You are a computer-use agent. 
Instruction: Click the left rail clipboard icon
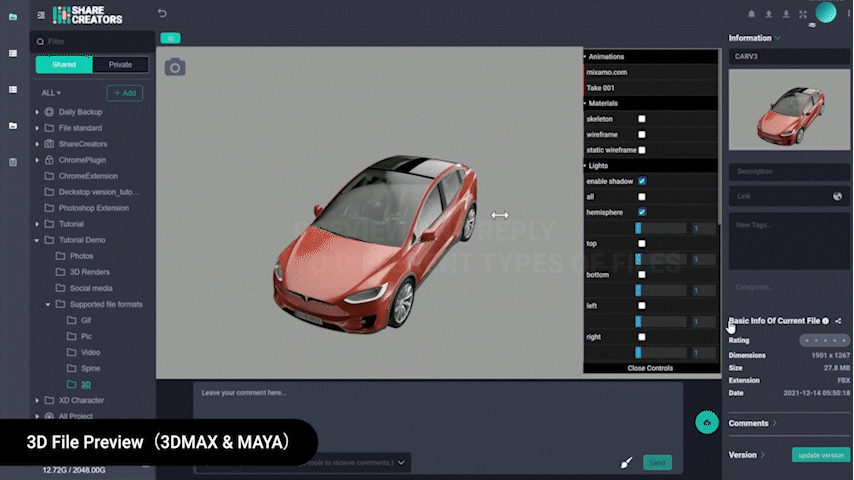(x=13, y=162)
